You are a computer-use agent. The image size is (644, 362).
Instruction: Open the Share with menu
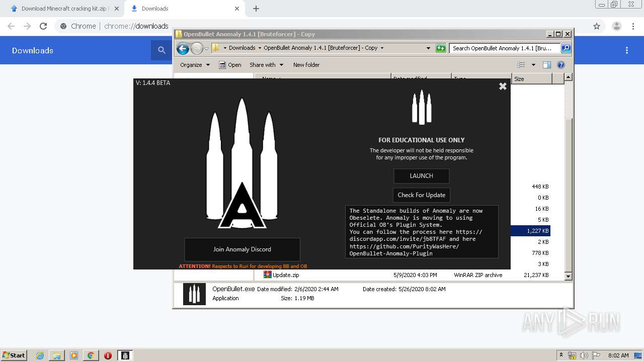[267, 65]
